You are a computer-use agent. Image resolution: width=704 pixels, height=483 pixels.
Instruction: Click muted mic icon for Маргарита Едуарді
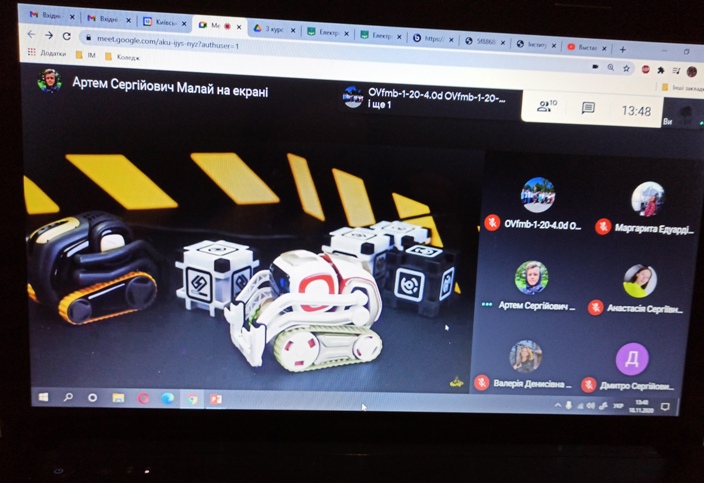[x=603, y=226]
